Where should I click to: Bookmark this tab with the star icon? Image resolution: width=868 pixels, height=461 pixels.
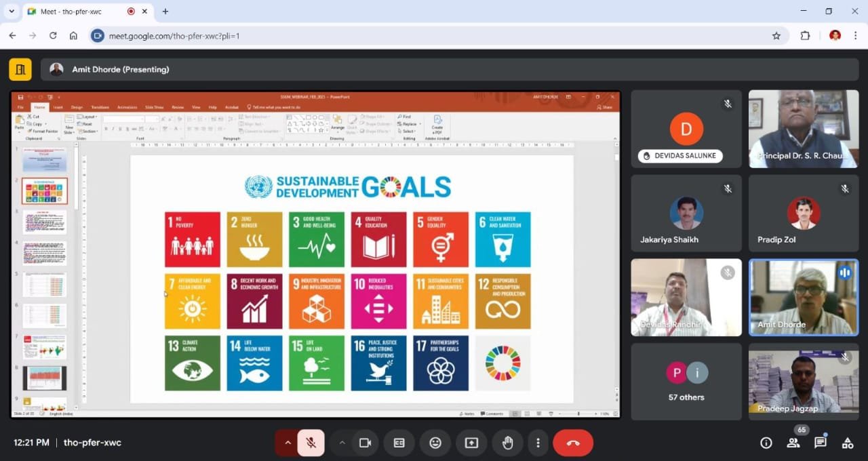(x=776, y=36)
